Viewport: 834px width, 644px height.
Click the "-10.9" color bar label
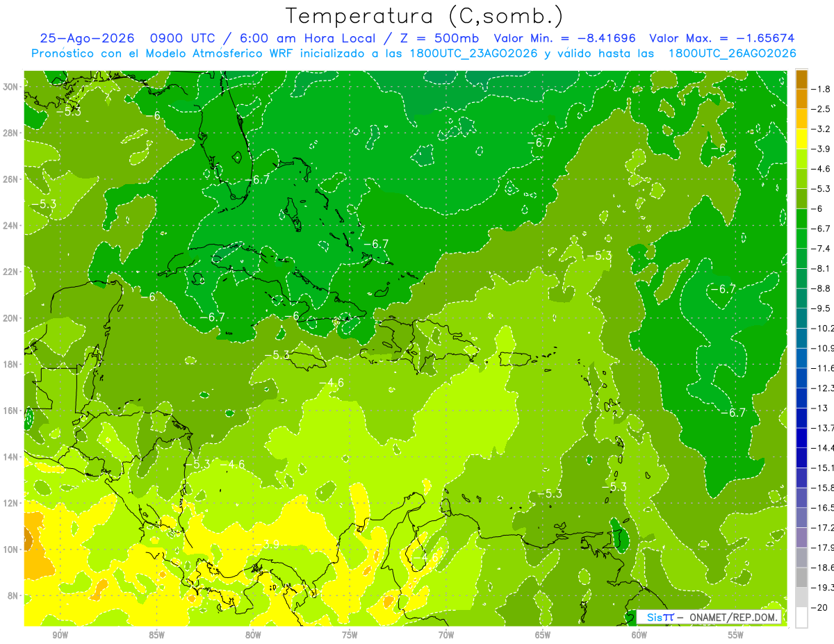tap(824, 348)
